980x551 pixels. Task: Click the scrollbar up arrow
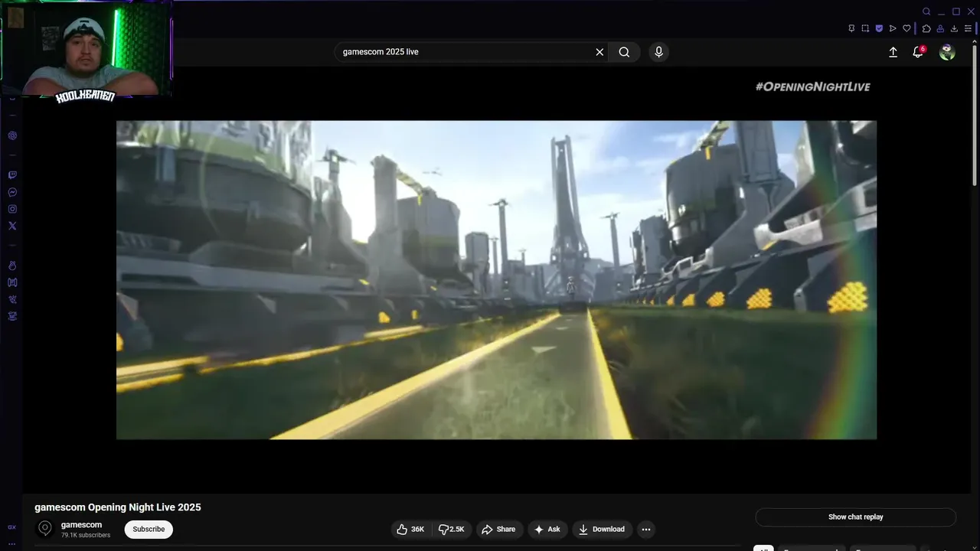click(x=975, y=43)
